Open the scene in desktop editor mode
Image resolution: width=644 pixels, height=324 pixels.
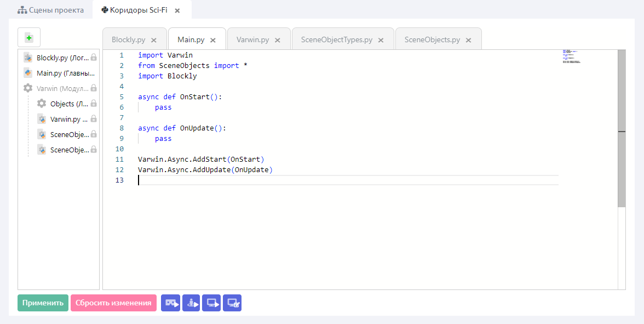[233, 303]
